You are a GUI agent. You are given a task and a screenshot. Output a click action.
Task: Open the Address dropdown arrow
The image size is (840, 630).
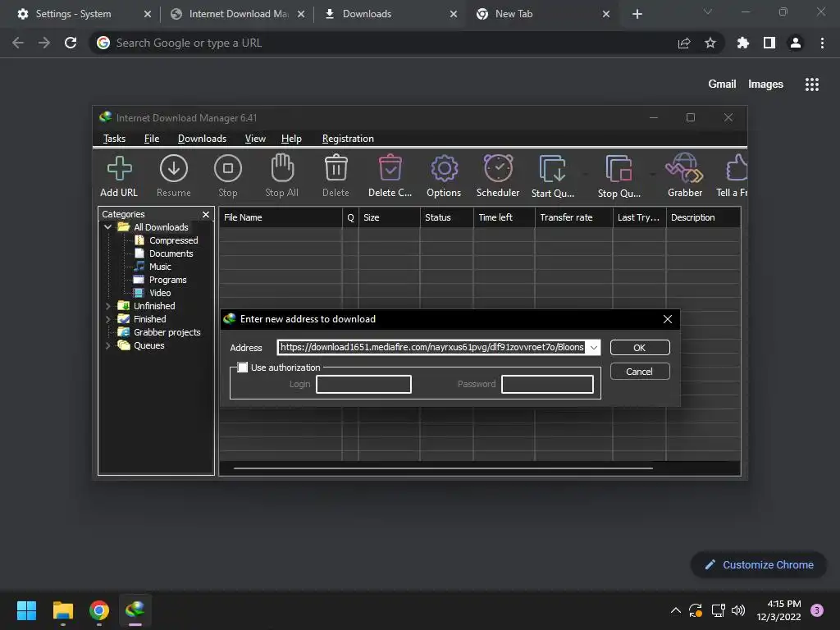coord(594,348)
